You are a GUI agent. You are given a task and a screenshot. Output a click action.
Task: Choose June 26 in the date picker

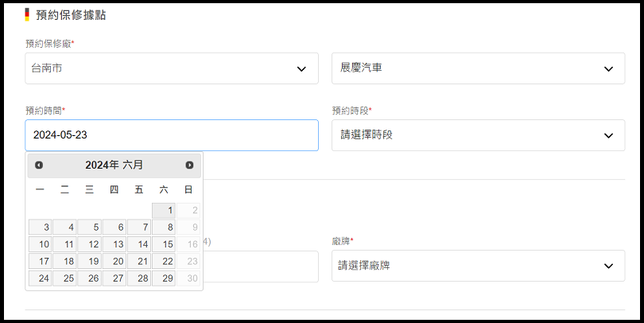pos(90,278)
